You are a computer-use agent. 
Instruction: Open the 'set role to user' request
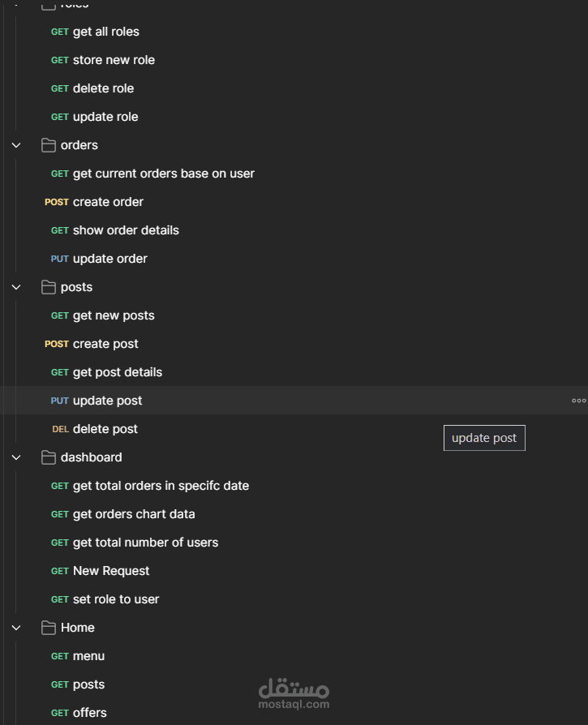(116, 599)
